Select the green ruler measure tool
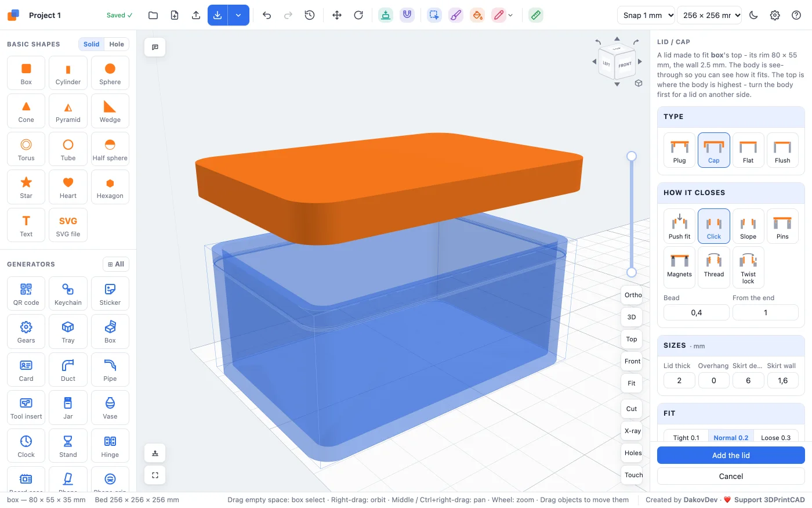Screen dimensions: 812x508 click(536, 15)
